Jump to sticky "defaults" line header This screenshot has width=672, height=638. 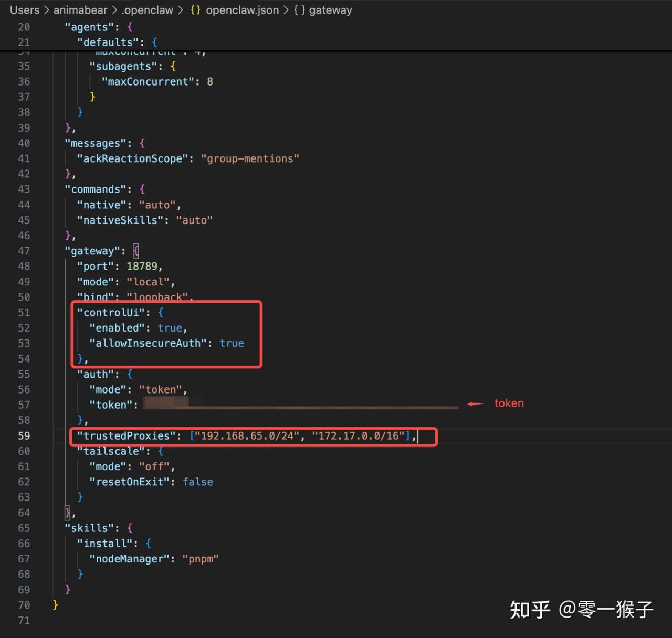[x=110, y=42]
